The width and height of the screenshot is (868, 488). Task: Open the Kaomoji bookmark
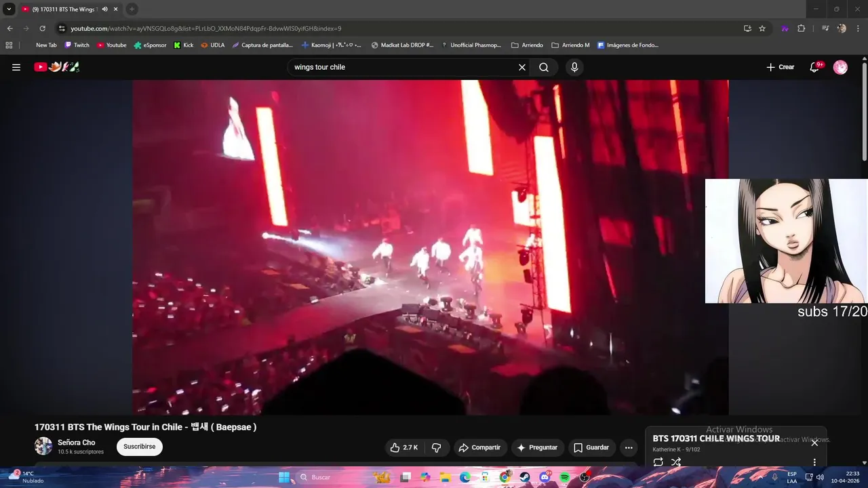[x=332, y=45]
